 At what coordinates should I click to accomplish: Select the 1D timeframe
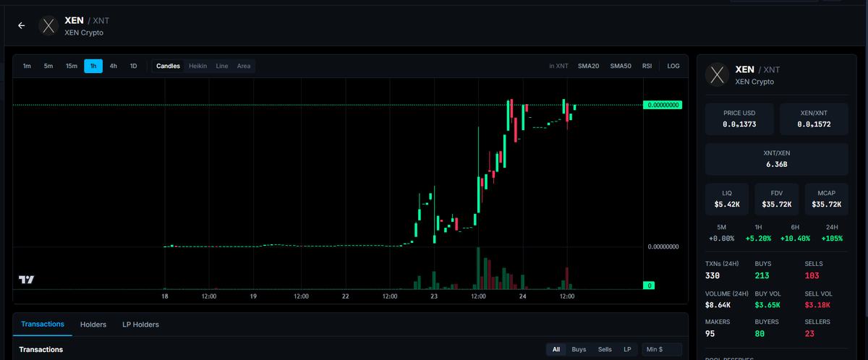tap(133, 66)
